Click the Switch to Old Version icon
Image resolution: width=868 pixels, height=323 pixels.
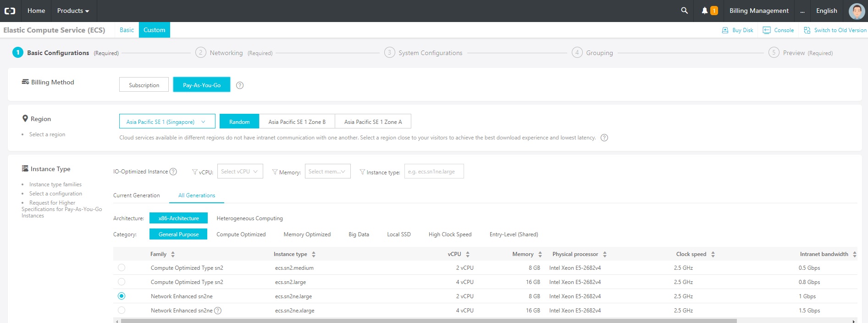tap(807, 30)
